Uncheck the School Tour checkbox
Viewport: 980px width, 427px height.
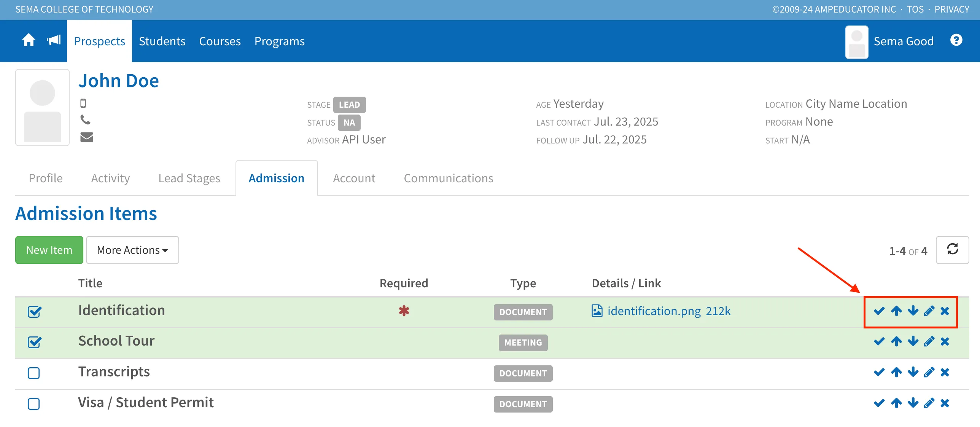[34, 342]
